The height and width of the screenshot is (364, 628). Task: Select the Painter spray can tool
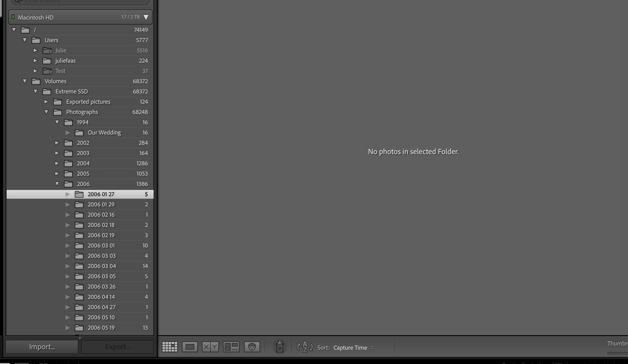coord(280,347)
